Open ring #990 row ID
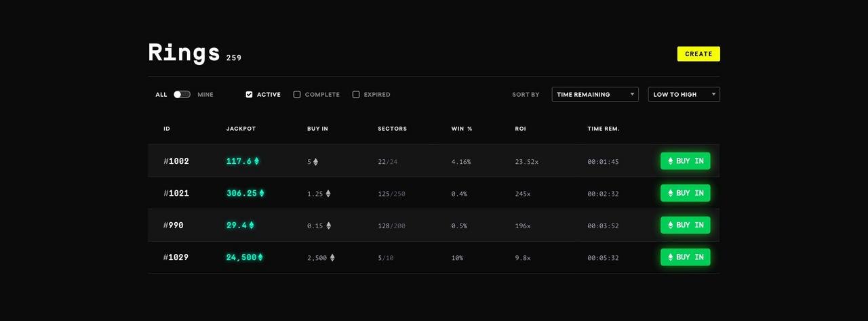 (x=174, y=226)
